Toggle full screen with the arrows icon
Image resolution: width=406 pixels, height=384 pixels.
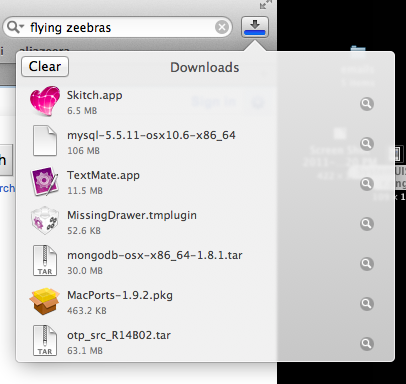[x=265, y=4]
